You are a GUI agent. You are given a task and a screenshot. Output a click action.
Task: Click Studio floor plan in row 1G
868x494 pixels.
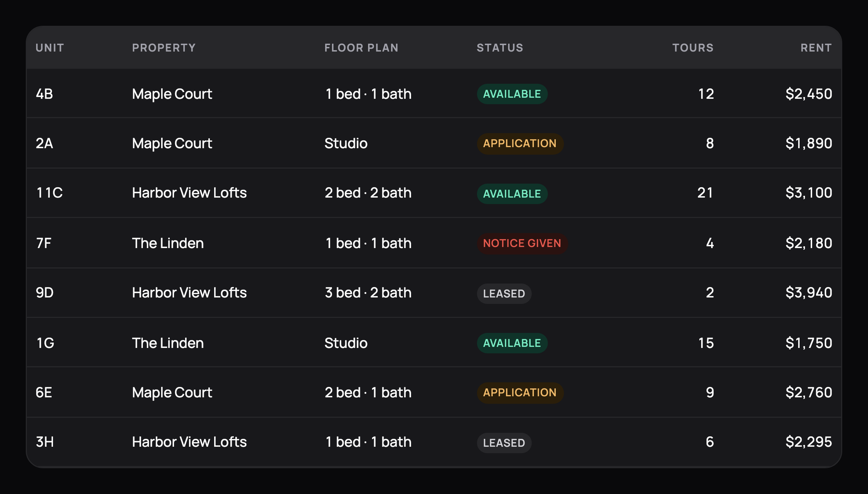point(346,343)
